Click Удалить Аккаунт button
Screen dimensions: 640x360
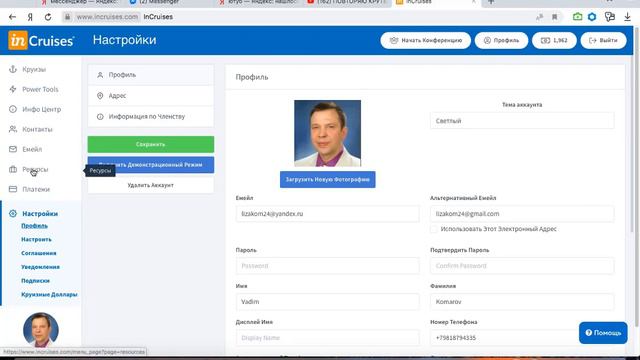[151, 185]
